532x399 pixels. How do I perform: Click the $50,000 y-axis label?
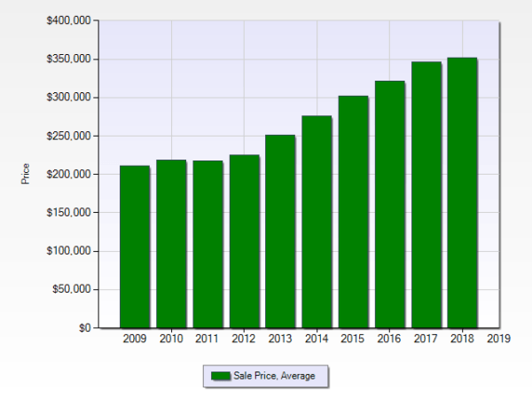click(x=72, y=289)
